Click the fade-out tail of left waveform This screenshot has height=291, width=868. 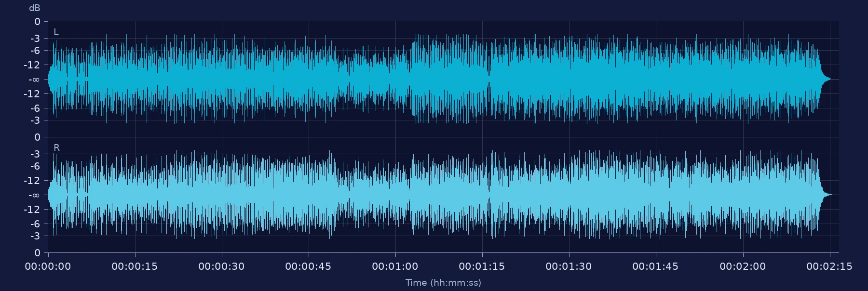826,79
